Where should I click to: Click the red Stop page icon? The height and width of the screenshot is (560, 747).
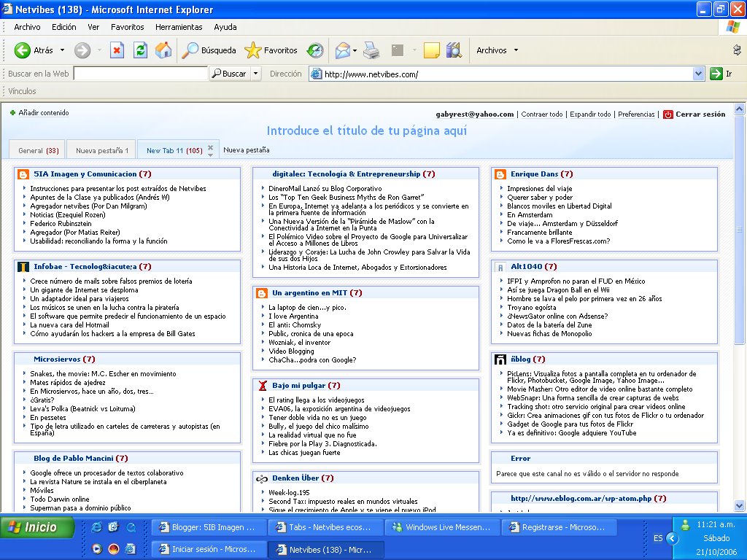[117, 50]
